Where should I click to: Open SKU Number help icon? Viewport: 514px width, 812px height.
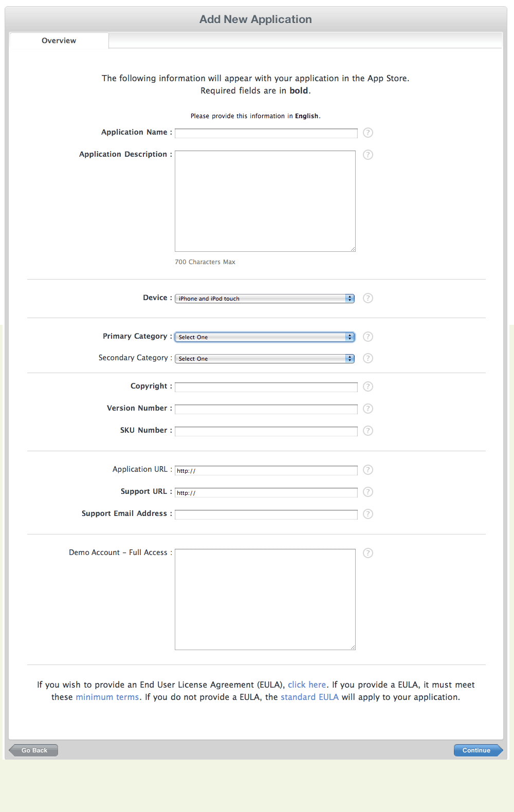(368, 431)
